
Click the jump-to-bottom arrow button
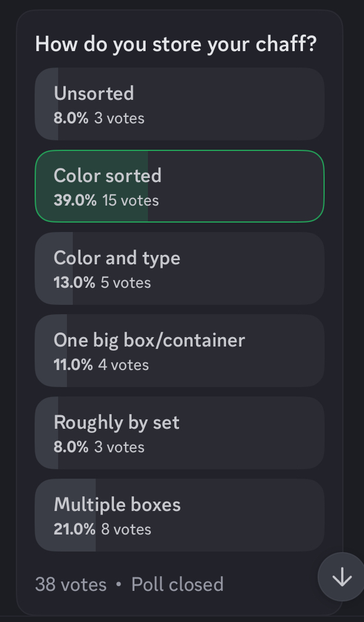coord(342,577)
